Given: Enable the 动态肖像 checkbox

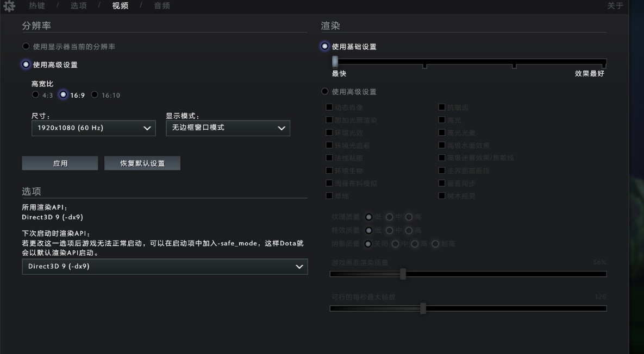Looking at the screenshot, I should (329, 108).
